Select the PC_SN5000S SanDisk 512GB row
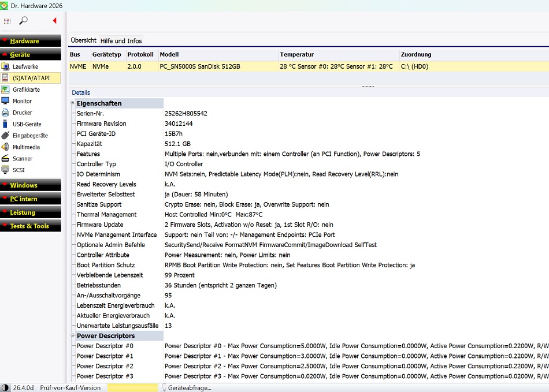Screen dimensions: 549x392 pyautogui.click(x=309, y=66)
